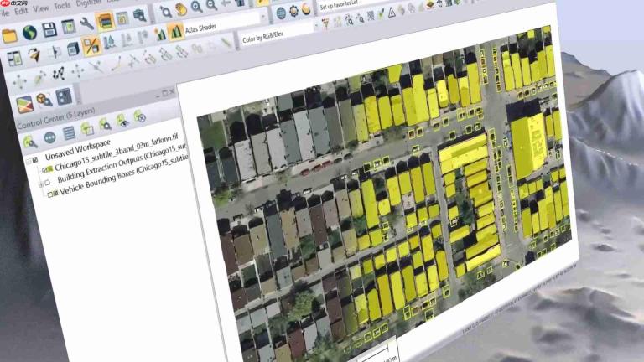
Task: Click the blue wireframe globe icon
Action: tap(281, 13)
